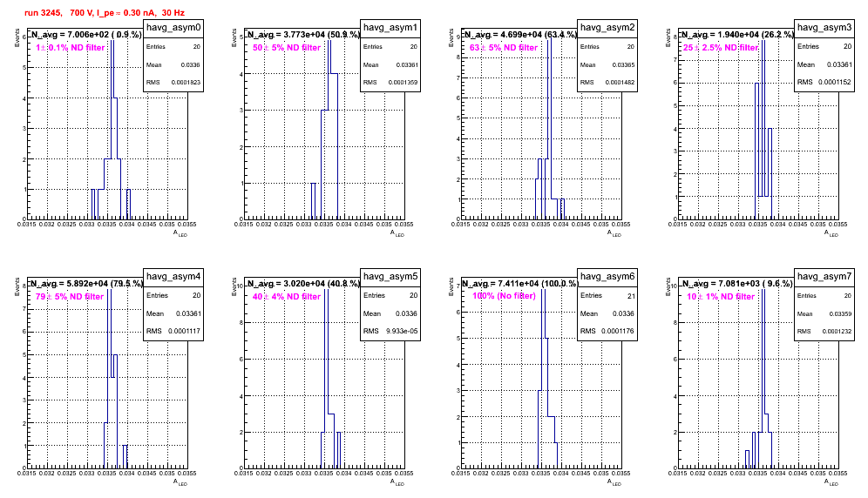
Task: Pick the magenta '50± 5% ND filter' text
Action: coord(287,48)
